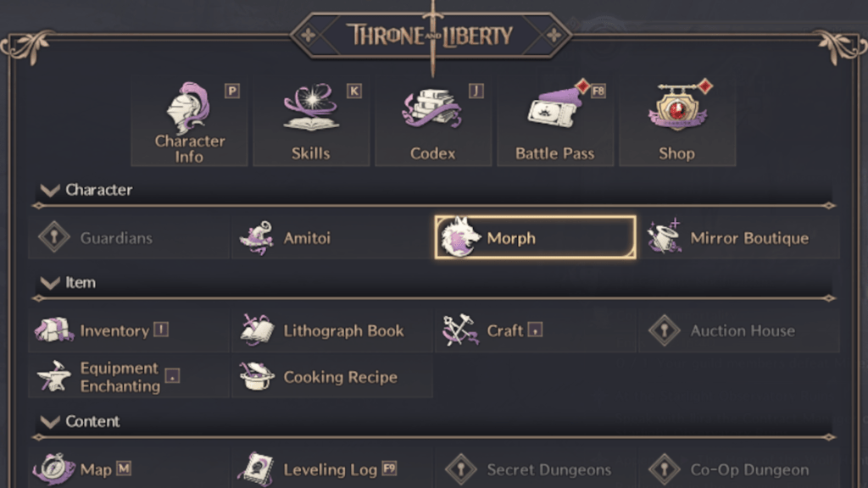Open the Character Info panel
Image resolution: width=868 pixels, height=488 pixels.
188,119
